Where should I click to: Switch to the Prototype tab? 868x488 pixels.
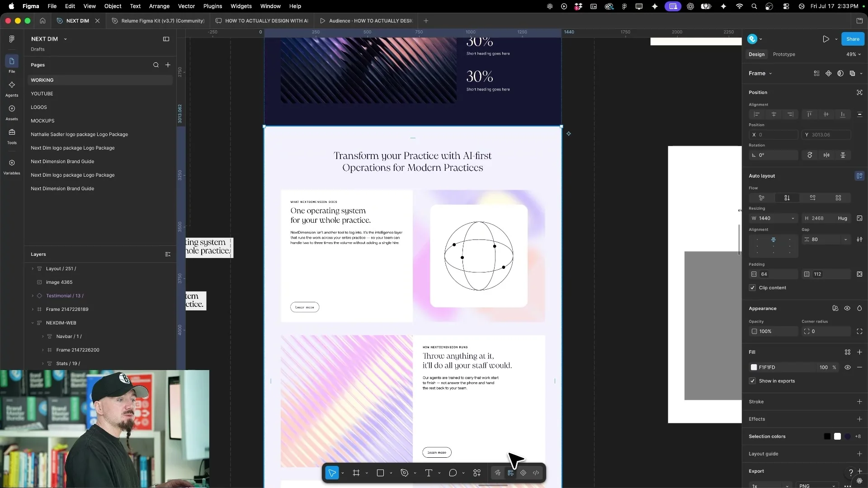(784, 54)
